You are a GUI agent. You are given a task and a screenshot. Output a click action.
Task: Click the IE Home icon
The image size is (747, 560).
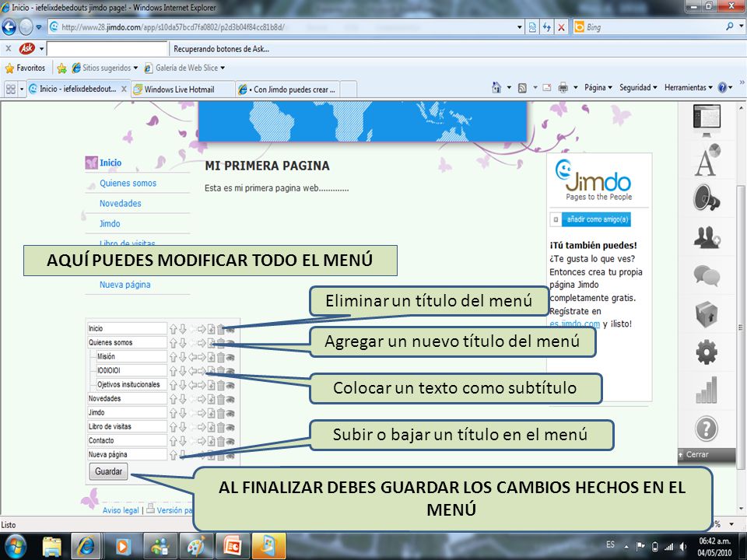click(496, 88)
